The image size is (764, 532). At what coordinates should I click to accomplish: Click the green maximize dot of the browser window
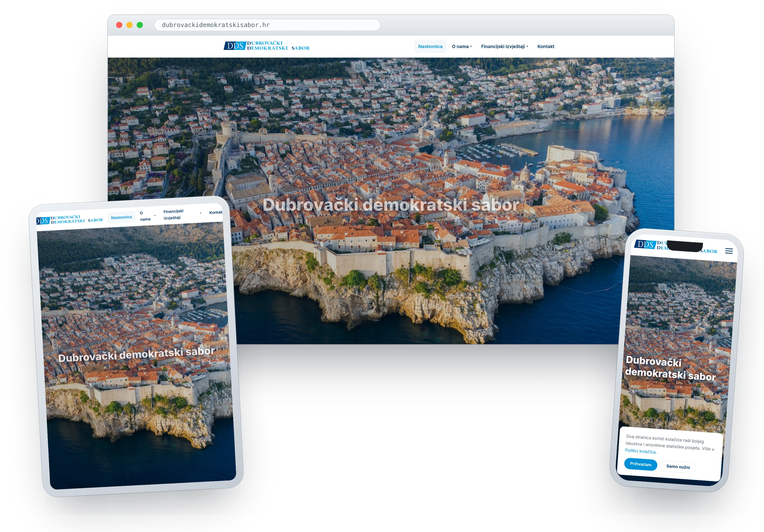pos(140,25)
